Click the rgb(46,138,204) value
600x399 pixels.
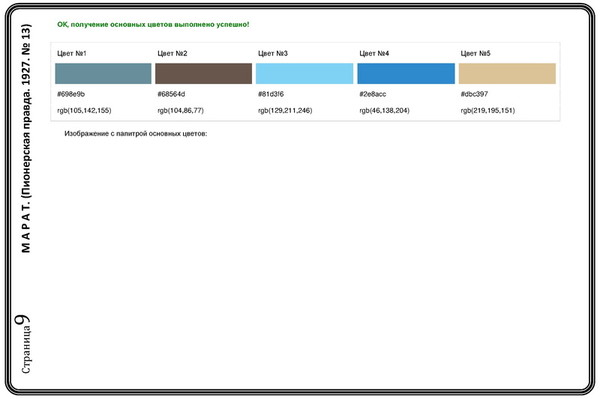click(385, 111)
